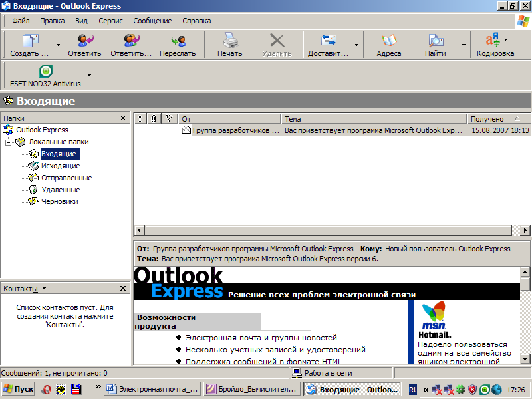
Task: Expand hidden tray icons arrow
Action: tap(426, 390)
